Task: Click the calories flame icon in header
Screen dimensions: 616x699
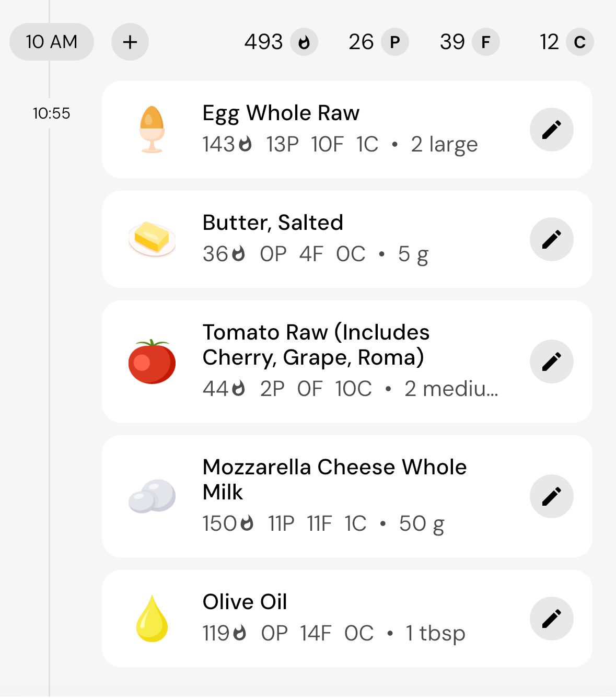Action: pos(304,42)
